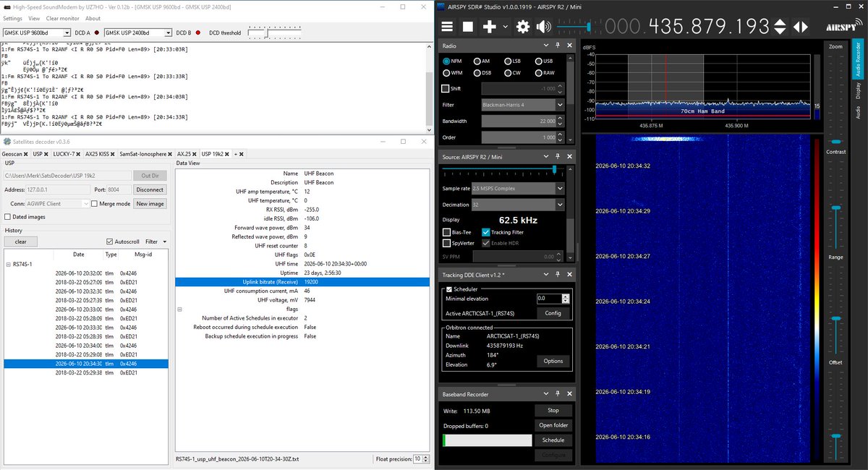Click the left-right center tuning arrows icon

pyautogui.click(x=801, y=27)
